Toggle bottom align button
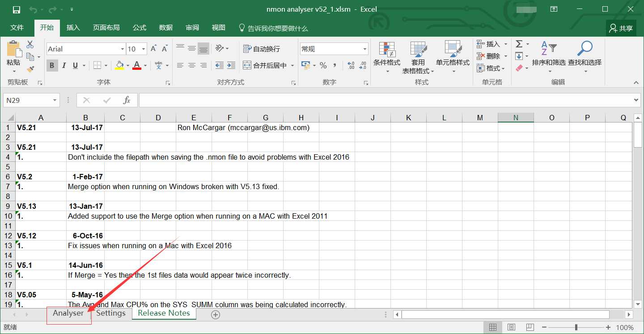644x334 pixels. 203,48
